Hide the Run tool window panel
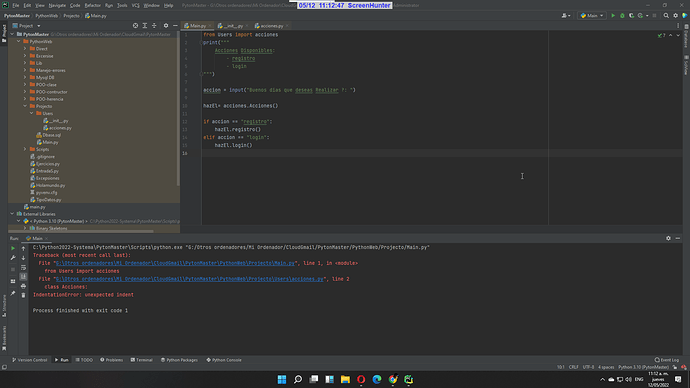The height and width of the screenshot is (388, 690). [678, 238]
